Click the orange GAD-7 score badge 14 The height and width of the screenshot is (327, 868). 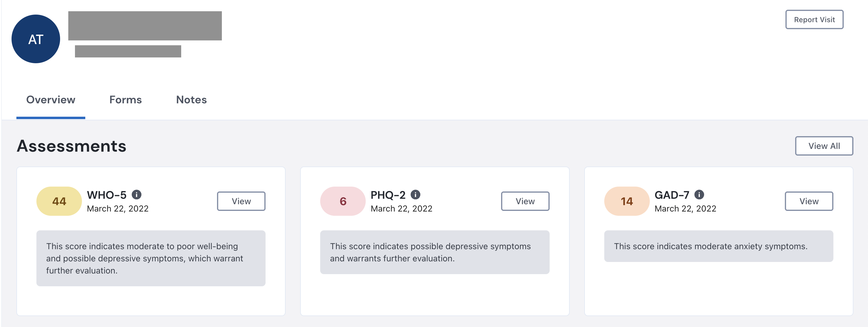[x=627, y=201]
